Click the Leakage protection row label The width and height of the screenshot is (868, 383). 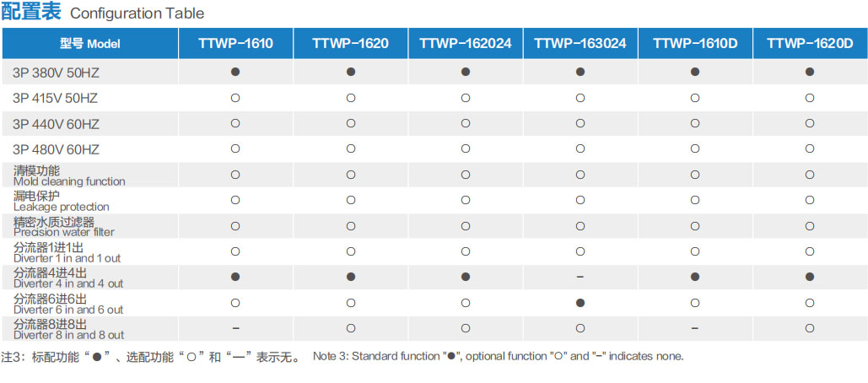pyautogui.click(x=61, y=202)
